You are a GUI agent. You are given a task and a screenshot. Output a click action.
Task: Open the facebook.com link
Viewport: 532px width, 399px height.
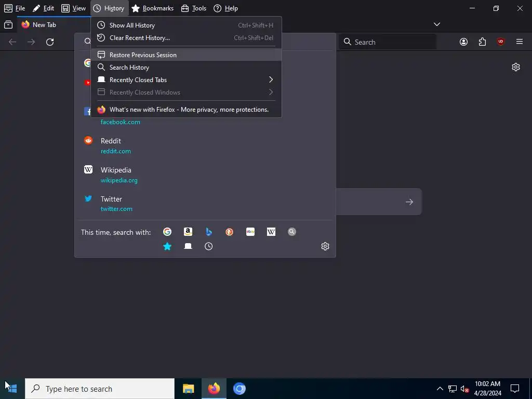(121, 122)
